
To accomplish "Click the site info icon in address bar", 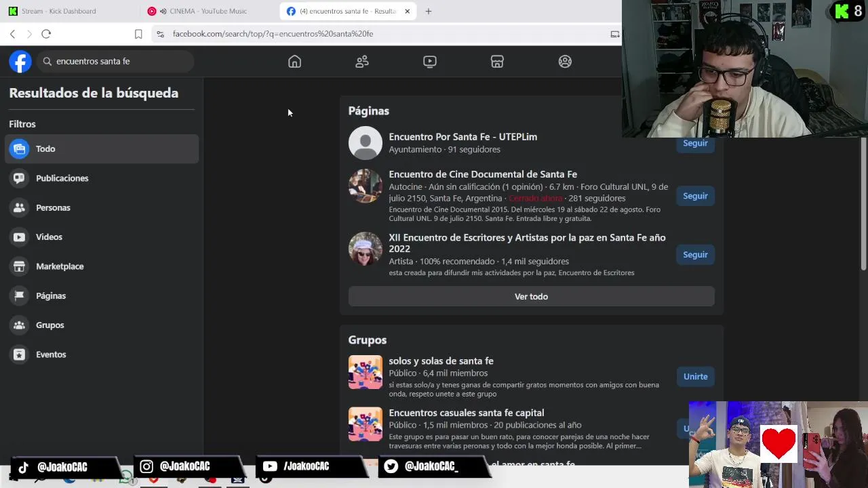I will (x=160, y=34).
